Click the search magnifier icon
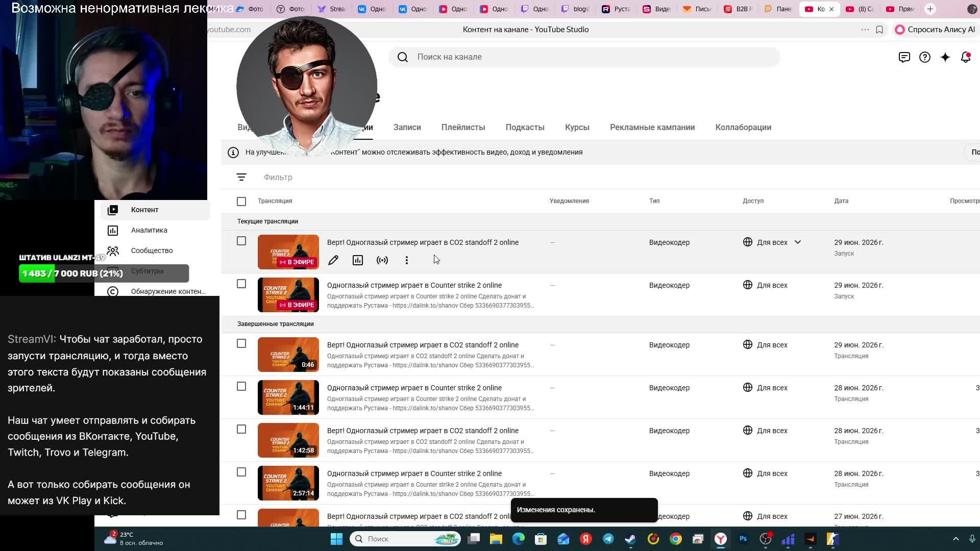Image resolution: width=980 pixels, height=551 pixels. click(403, 57)
